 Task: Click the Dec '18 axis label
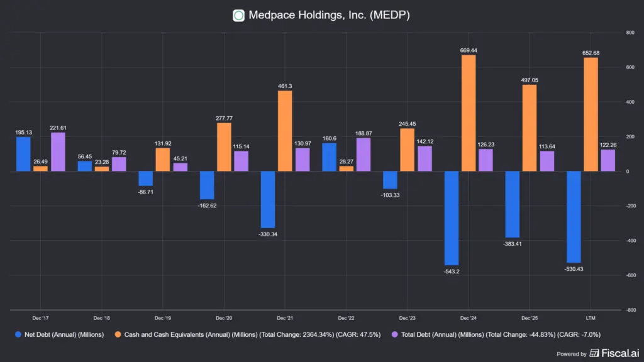(x=101, y=318)
